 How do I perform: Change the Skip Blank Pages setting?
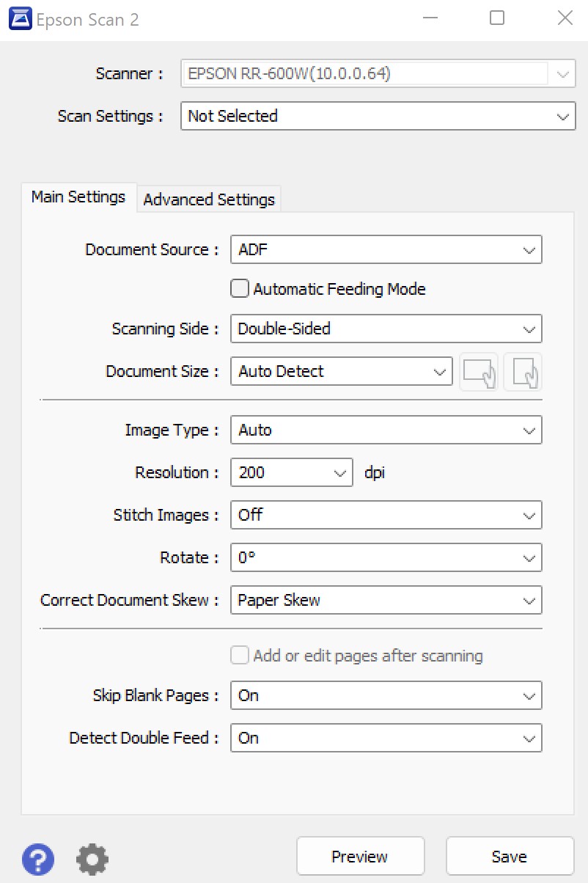pos(386,695)
